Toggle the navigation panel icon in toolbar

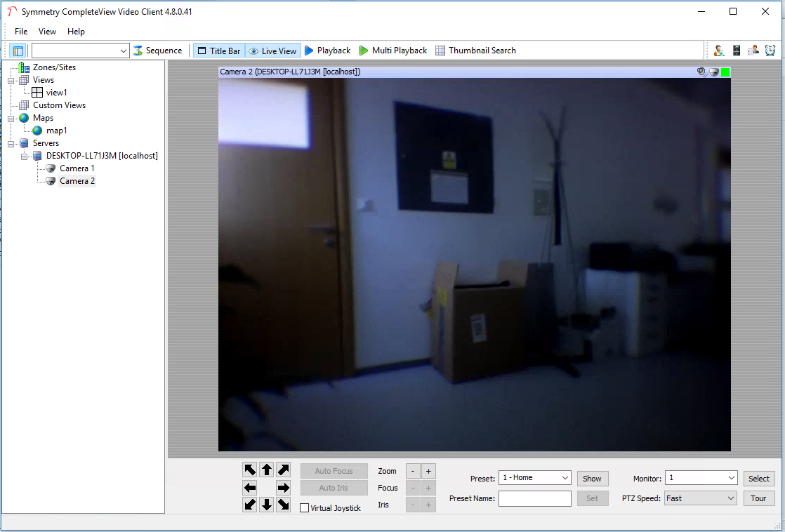click(x=18, y=51)
